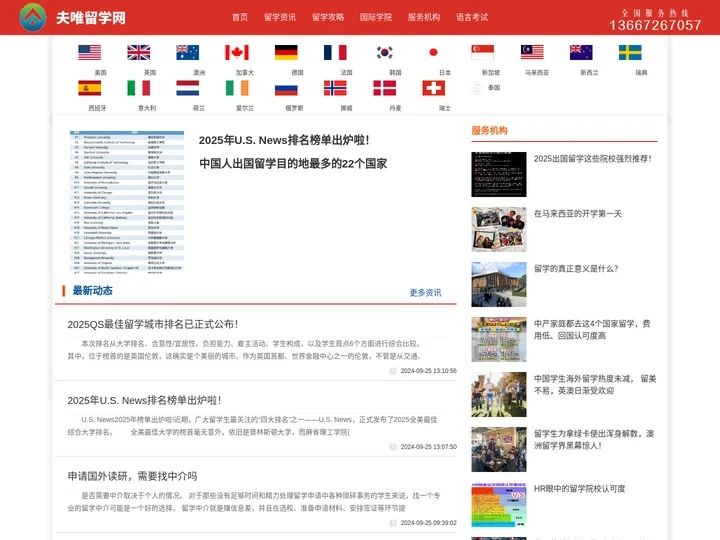Click the 夫唯留学网 site logo

[x=73, y=17]
